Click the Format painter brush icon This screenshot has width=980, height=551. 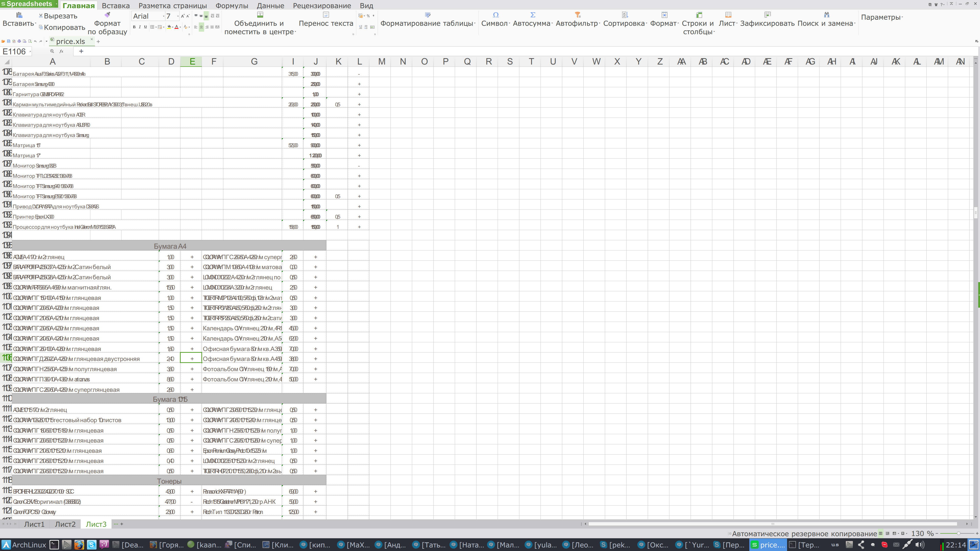(x=107, y=15)
